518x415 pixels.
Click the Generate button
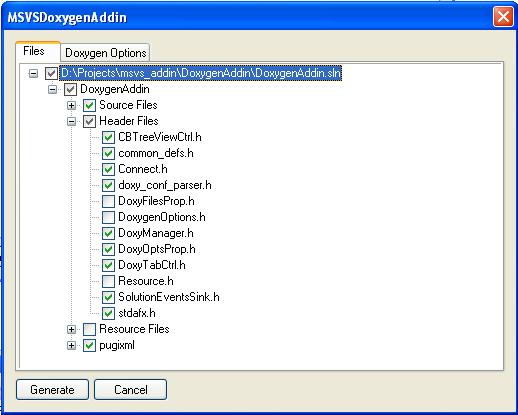[52, 389]
